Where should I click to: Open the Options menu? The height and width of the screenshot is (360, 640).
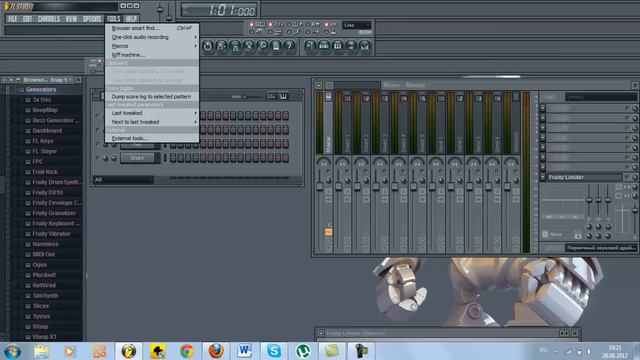click(92, 19)
